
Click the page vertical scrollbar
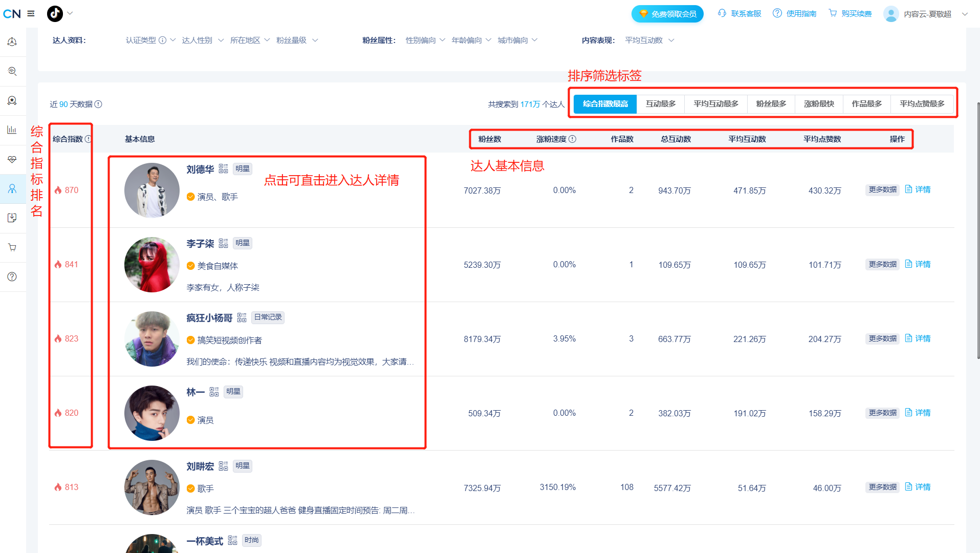click(978, 230)
